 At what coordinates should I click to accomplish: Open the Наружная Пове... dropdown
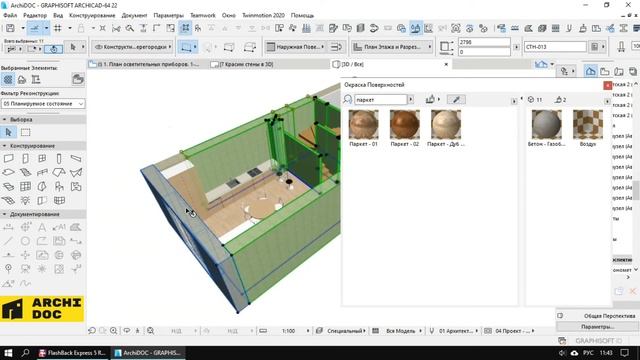pos(296,47)
